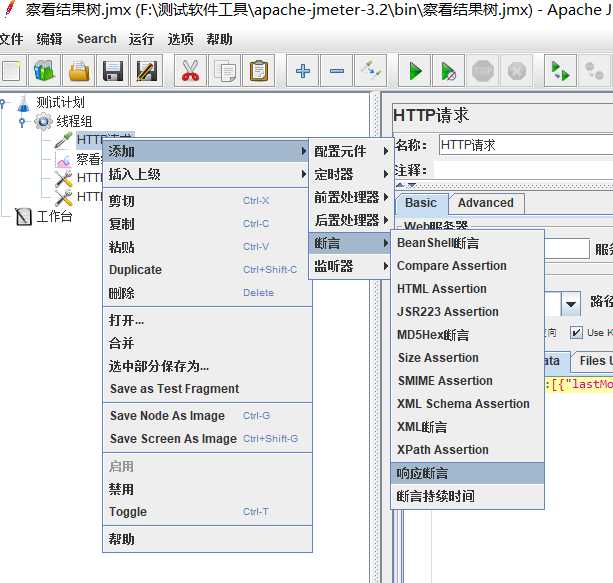Expand the 添加 submenu
Viewport: 613px width, 583px height.
(207, 151)
